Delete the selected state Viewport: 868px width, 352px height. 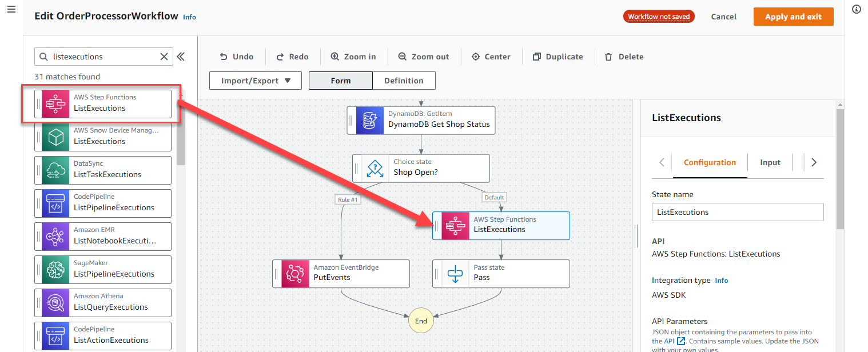pyautogui.click(x=624, y=57)
